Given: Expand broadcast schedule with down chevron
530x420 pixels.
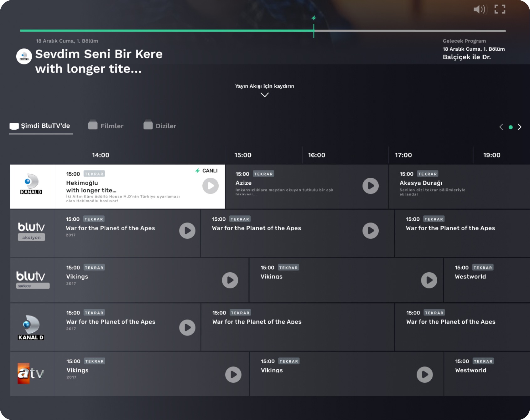Looking at the screenshot, I should pyautogui.click(x=265, y=95).
